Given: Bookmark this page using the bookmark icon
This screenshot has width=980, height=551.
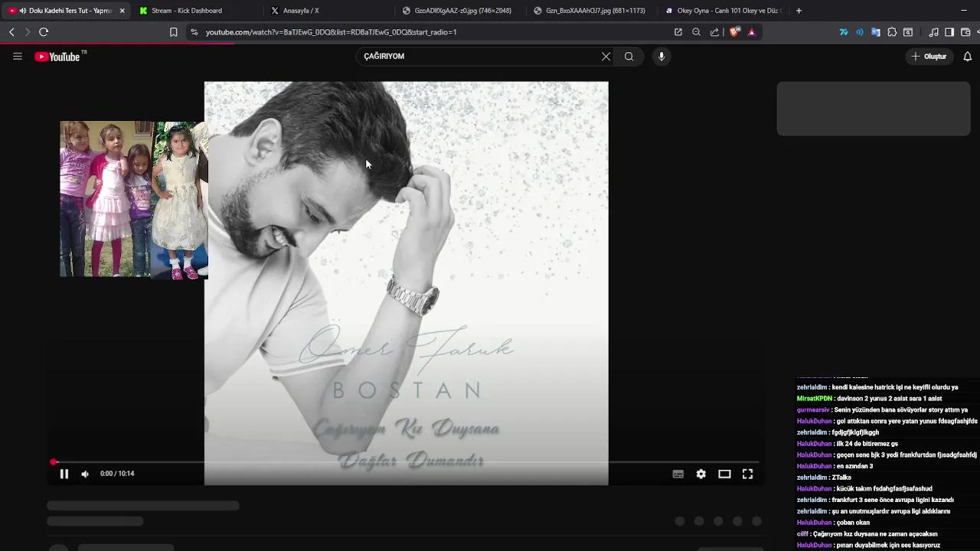Looking at the screenshot, I should coord(174,32).
